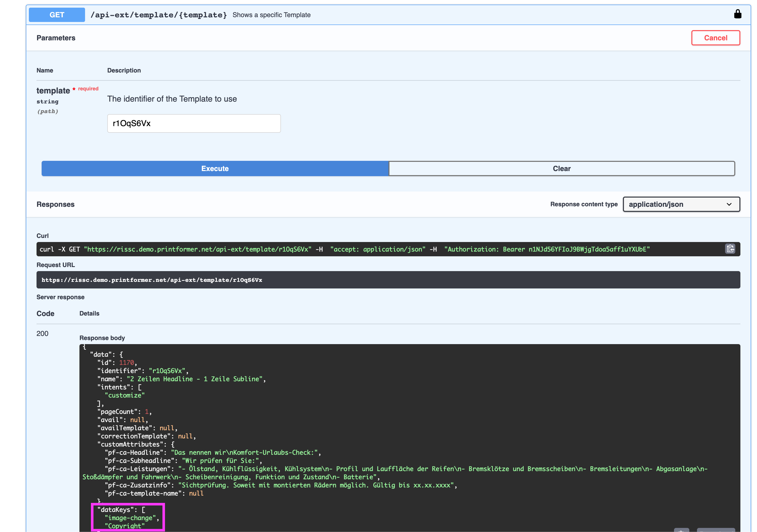Viewport: 757px width, 532px height.
Task: Cancel the try-it-out mode
Action: (715, 38)
